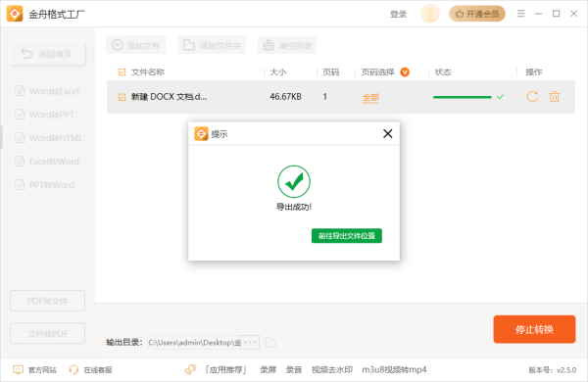This screenshot has height=382, width=588.
Task: Click the green conversion progress bar
Action: pos(462,97)
